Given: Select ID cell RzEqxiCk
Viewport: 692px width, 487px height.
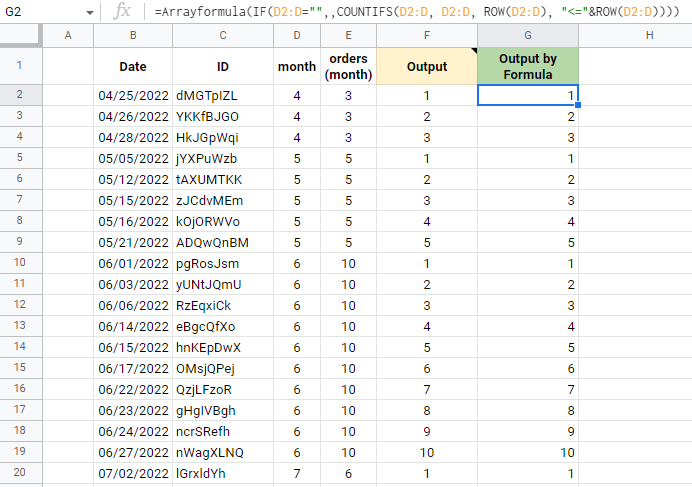Looking at the screenshot, I should pyautogui.click(x=223, y=306).
